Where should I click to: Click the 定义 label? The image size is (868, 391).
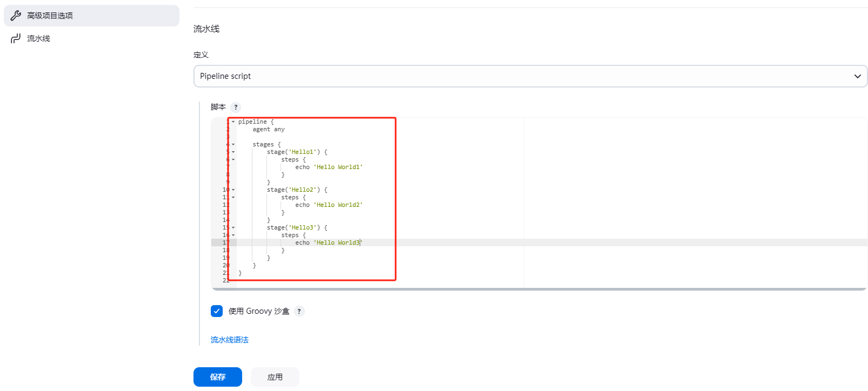201,55
